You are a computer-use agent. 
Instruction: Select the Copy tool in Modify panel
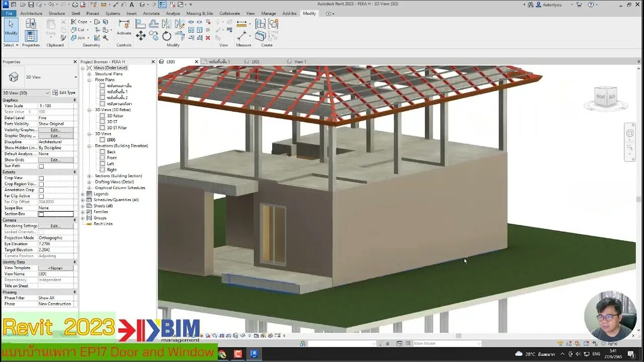pos(153,36)
